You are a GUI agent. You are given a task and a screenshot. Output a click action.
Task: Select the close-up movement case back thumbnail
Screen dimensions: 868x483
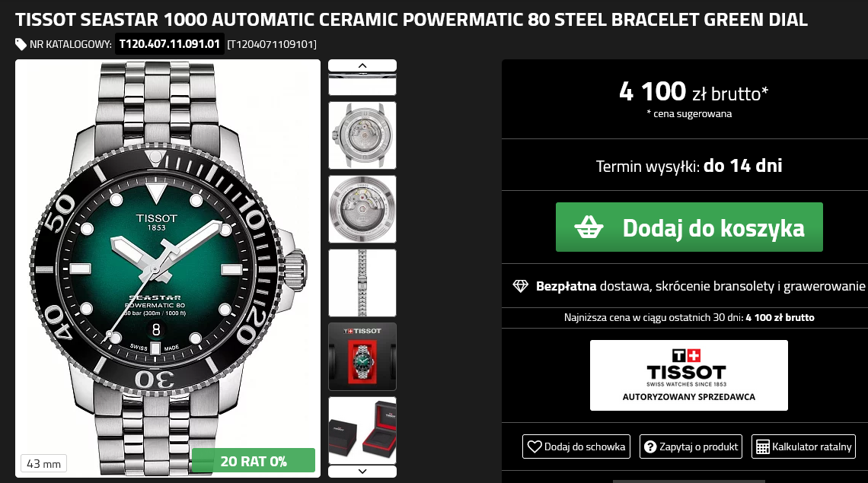(x=362, y=209)
